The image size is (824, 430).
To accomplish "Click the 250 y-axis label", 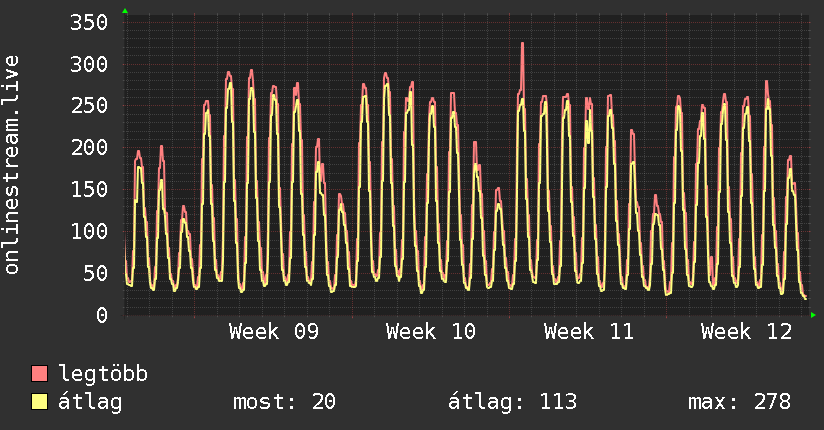I will point(89,106).
